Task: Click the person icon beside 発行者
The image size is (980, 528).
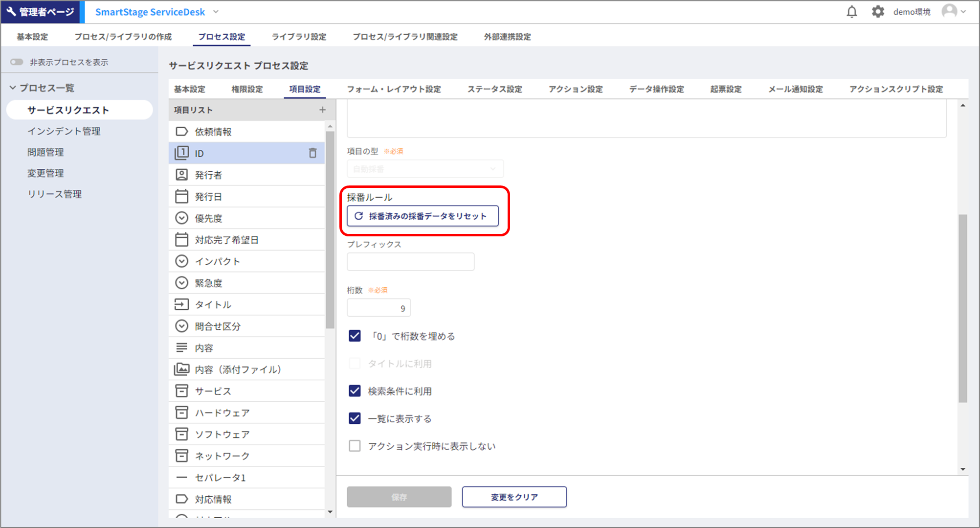Action: pyautogui.click(x=181, y=175)
